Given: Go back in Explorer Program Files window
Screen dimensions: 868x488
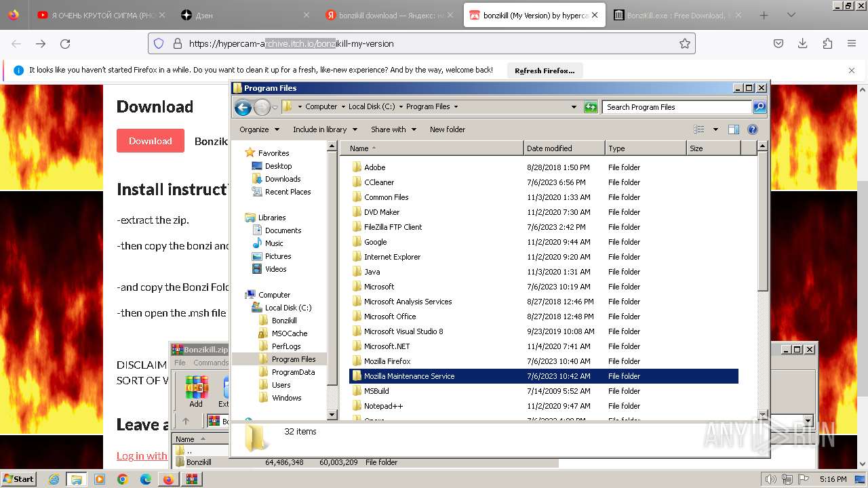Looking at the screenshot, I should [243, 107].
